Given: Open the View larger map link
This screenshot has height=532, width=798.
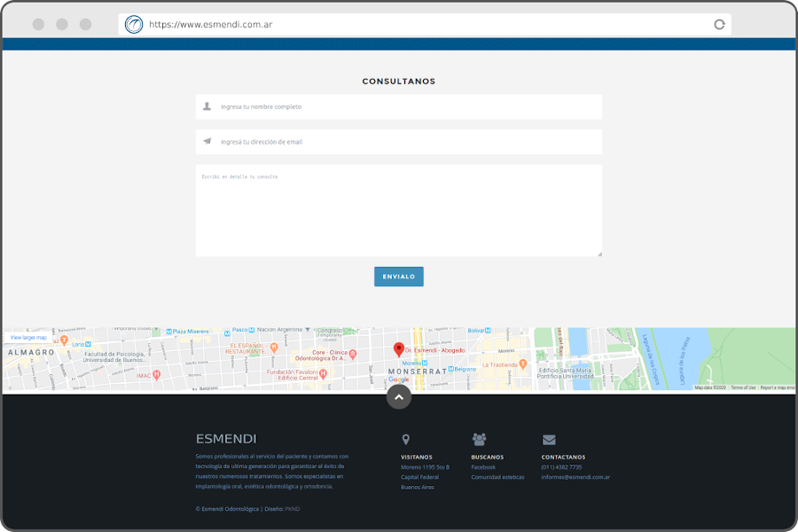Looking at the screenshot, I should pos(28,338).
